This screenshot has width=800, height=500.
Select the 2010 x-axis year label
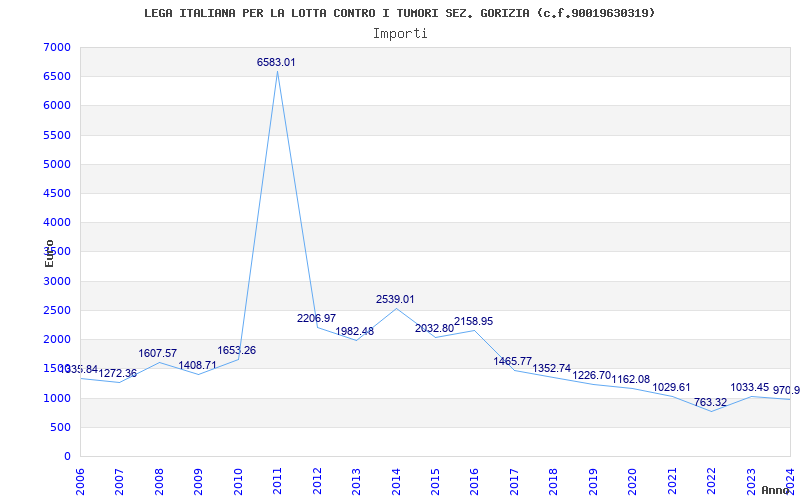238,481
